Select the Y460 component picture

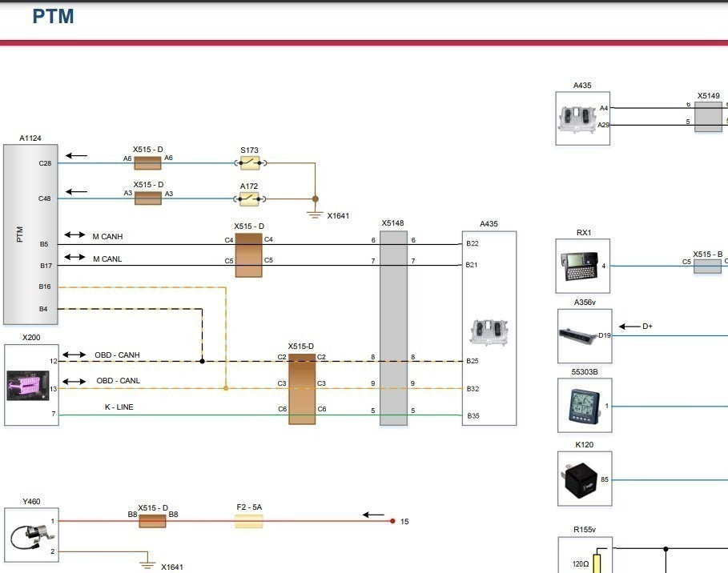pos(28,536)
